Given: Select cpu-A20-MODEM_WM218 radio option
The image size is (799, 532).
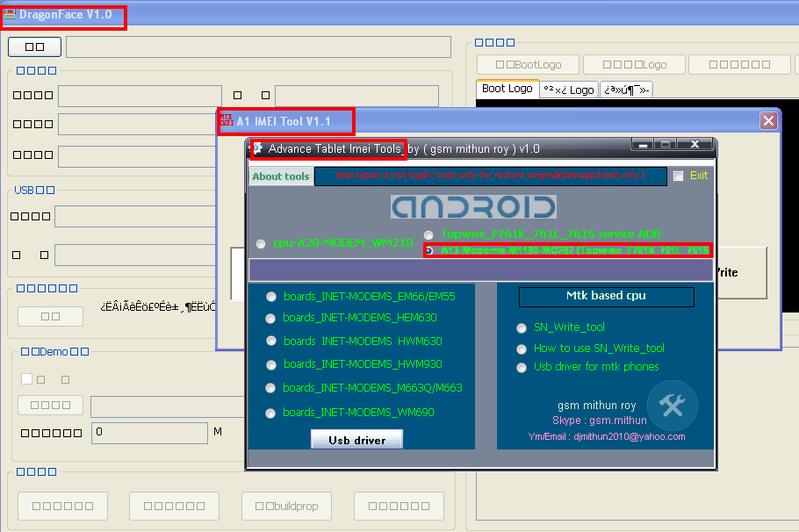Looking at the screenshot, I should (261, 244).
